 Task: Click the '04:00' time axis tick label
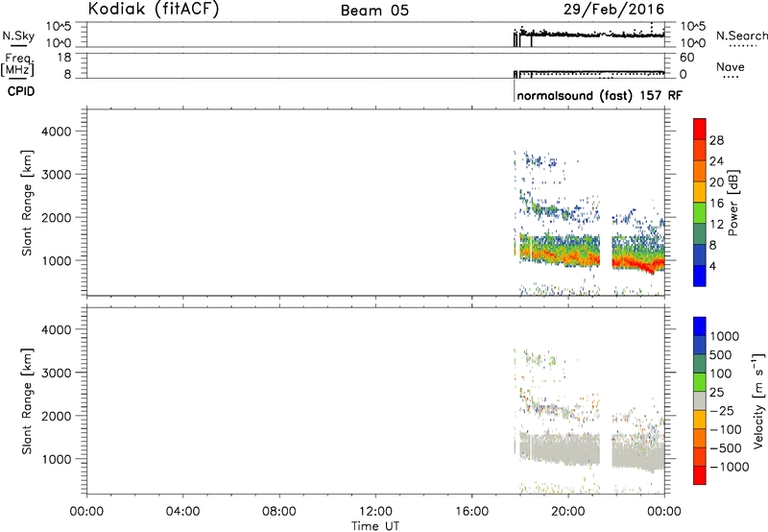click(x=182, y=512)
